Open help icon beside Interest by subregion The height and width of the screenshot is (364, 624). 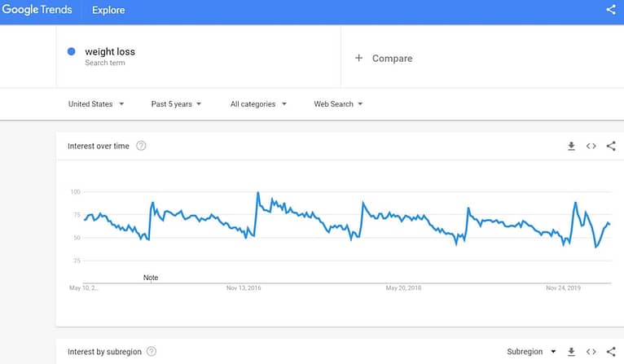(x=152, y=351)
